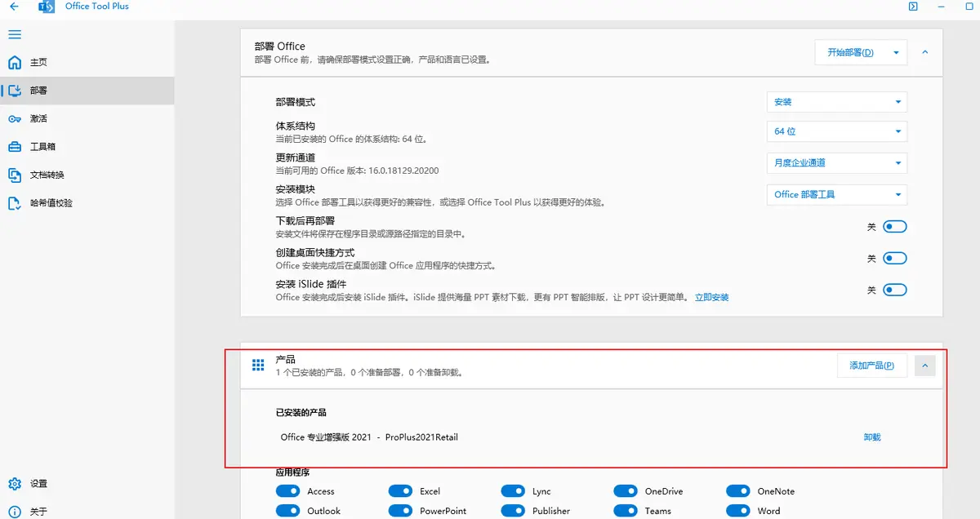This screenshot has height=519, width=980.
Task: Open the 更新通道 dropdown showing 月度企业通道
Action: click(x=837, y=162)
